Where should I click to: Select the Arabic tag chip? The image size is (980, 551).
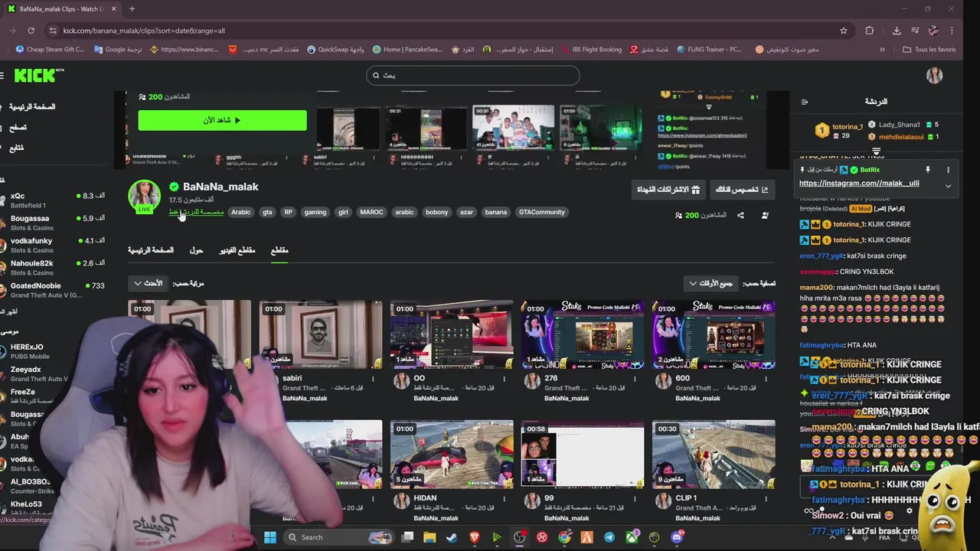tap(241, 212)
